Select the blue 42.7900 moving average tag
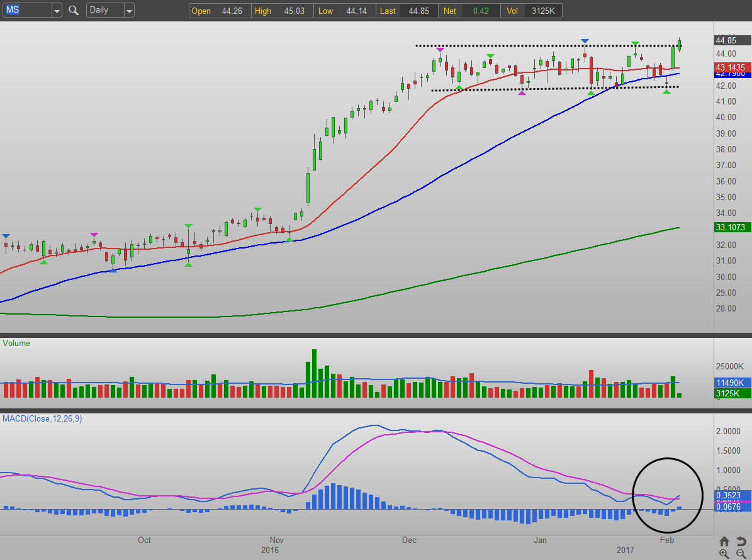The height and width of the screenshot is (560, 752). [x=732, y=74]
